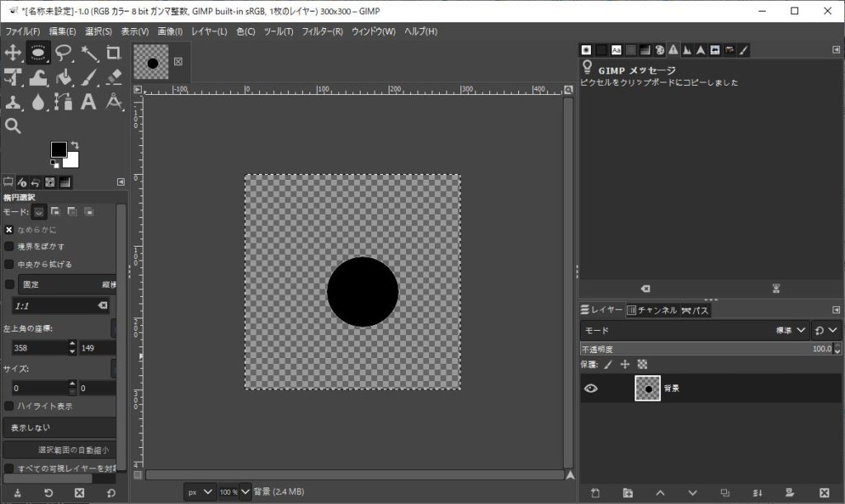Hide the 背景 layer via eye icon
Image resolution: width=845 pixels, height=504 pixels.
pos(591,389)
